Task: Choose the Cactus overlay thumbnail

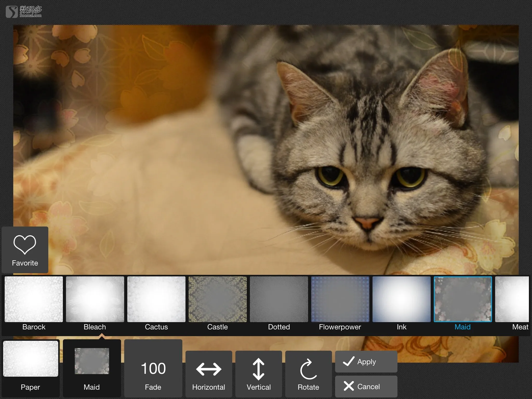Action: pyautogui.click(x=156, y=299)
